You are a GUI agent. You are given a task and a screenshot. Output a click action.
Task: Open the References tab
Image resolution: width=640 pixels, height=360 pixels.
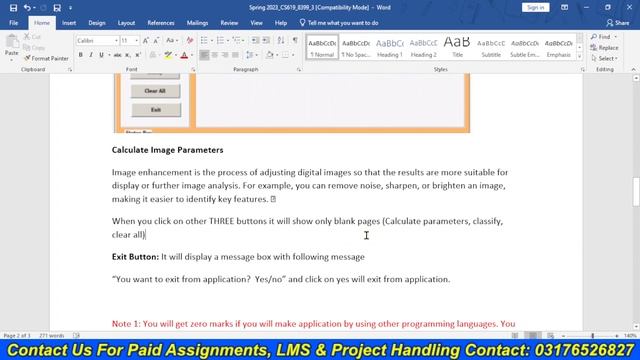(161, 23)
